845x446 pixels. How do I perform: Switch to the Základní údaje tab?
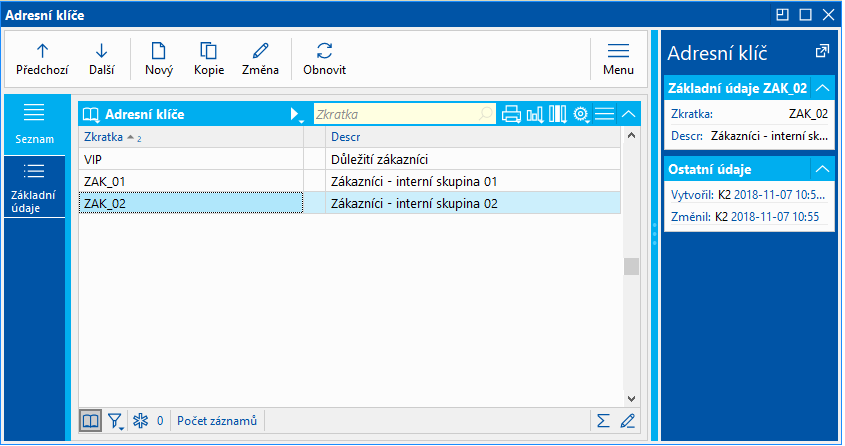[x=34, y=187]
